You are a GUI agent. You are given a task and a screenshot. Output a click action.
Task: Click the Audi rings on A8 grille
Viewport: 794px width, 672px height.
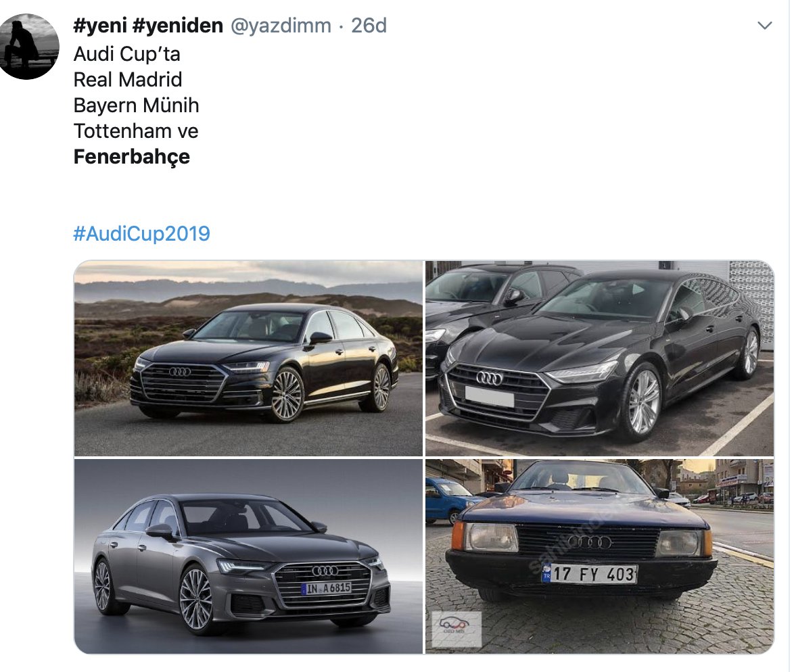(x=180, y=372)
